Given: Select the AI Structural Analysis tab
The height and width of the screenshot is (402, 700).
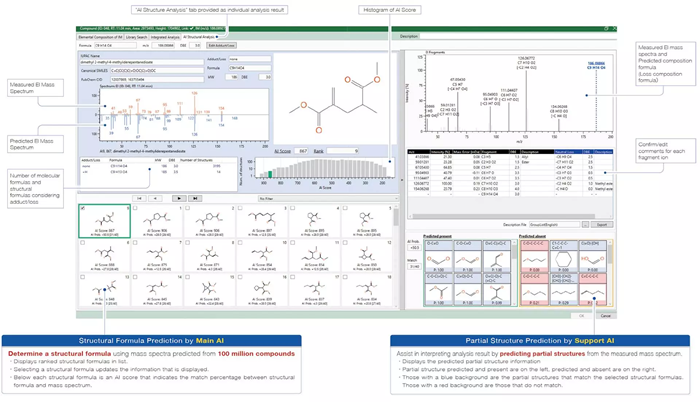Looking at the screenshot, I should [200, 37].
